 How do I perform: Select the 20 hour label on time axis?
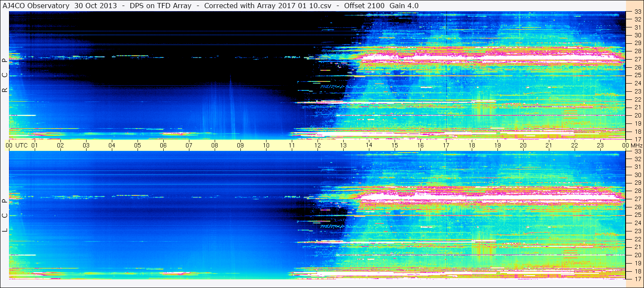(x=523, y=145)
